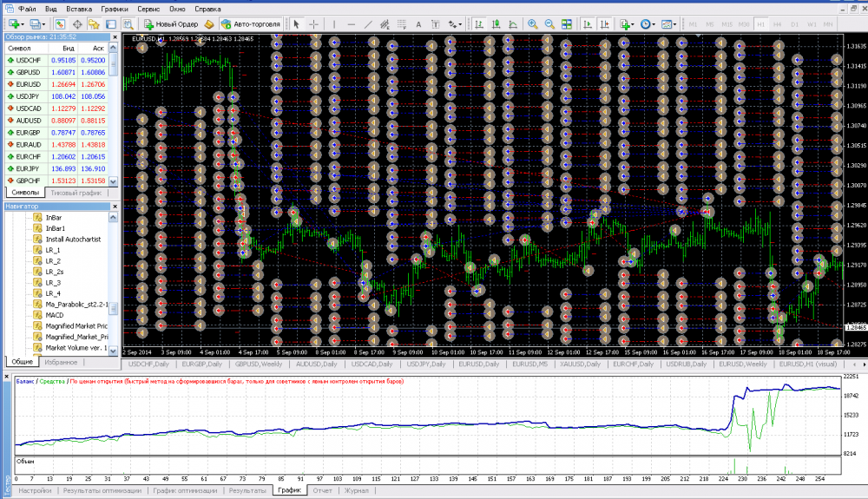Zoom out on the chart
This screenshot has height=499, width=868.
[x=549, y=23]
